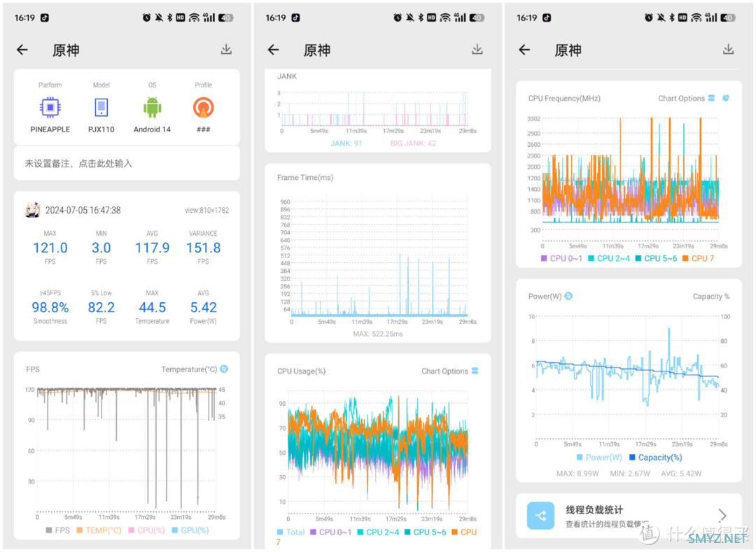Select the VARIANCE value 151.8
Image resolution: width=756 pixels, height=552 pixels.
(x=204, y=248)
